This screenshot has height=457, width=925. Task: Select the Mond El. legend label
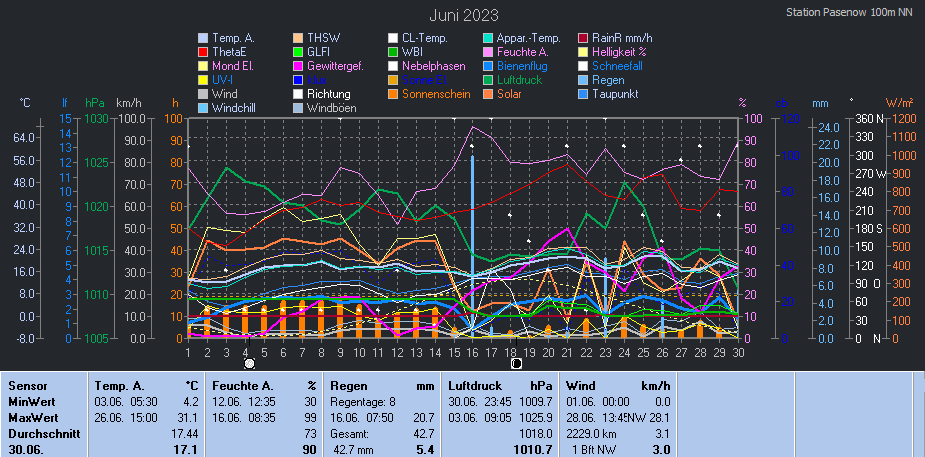click(233, 66)
